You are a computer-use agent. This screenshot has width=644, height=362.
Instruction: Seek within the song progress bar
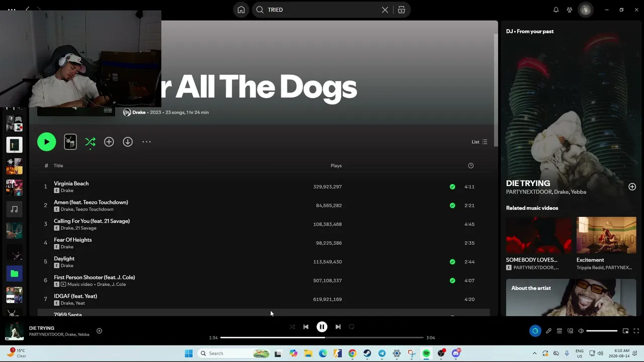click(x=322, y=338)
